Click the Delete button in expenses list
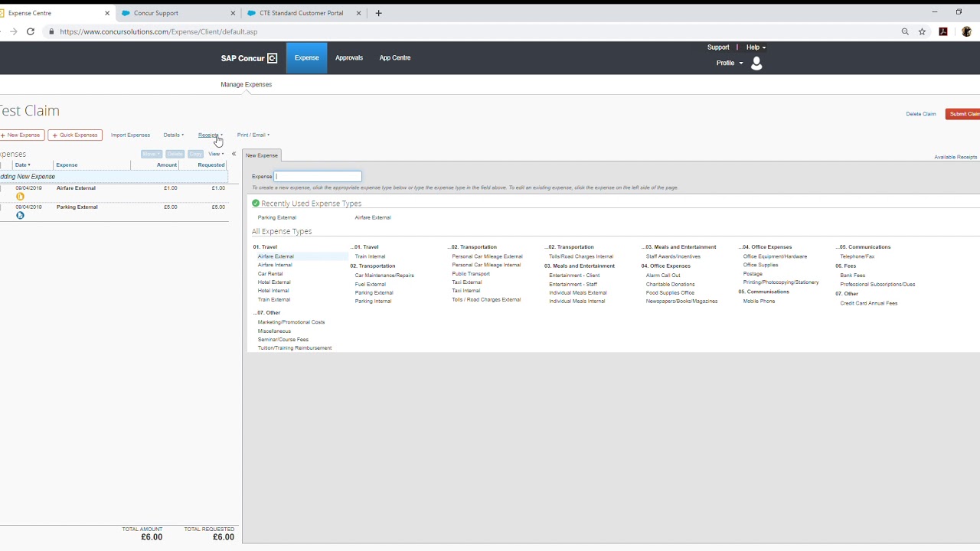This screenshot has height=551, width=980. click(x=175, y=154)
